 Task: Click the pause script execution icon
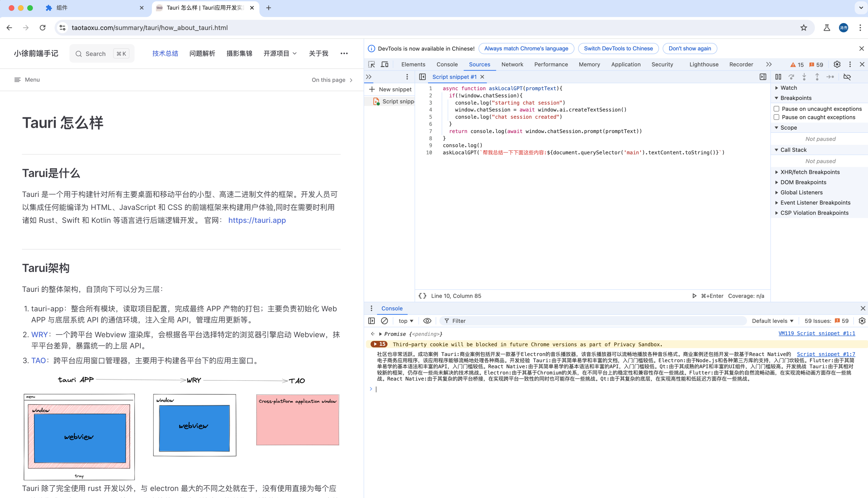778,77
